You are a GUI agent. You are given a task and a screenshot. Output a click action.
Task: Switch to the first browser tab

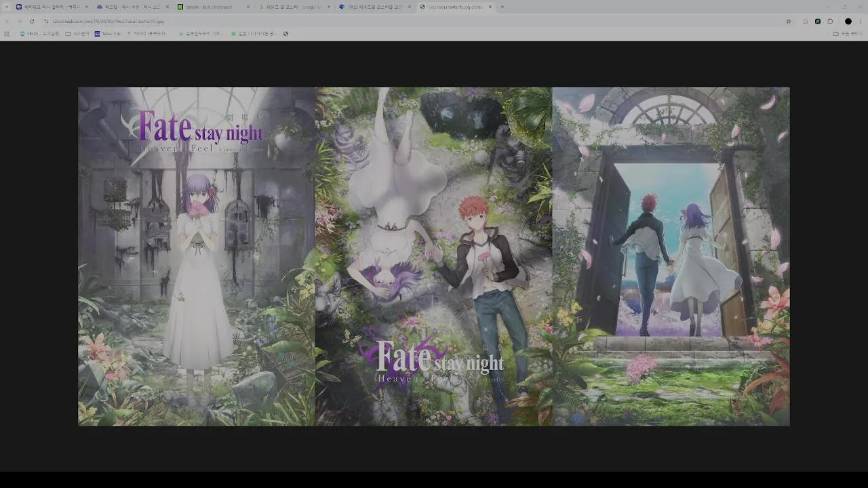pyautogui.click(x=52, y=7)
